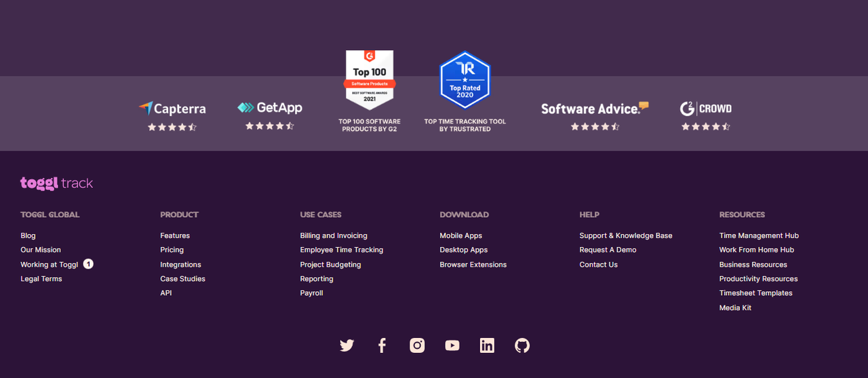Go to Browser Extensions download
The height and width of the screenshot is (378, 868).
[473, 265]
